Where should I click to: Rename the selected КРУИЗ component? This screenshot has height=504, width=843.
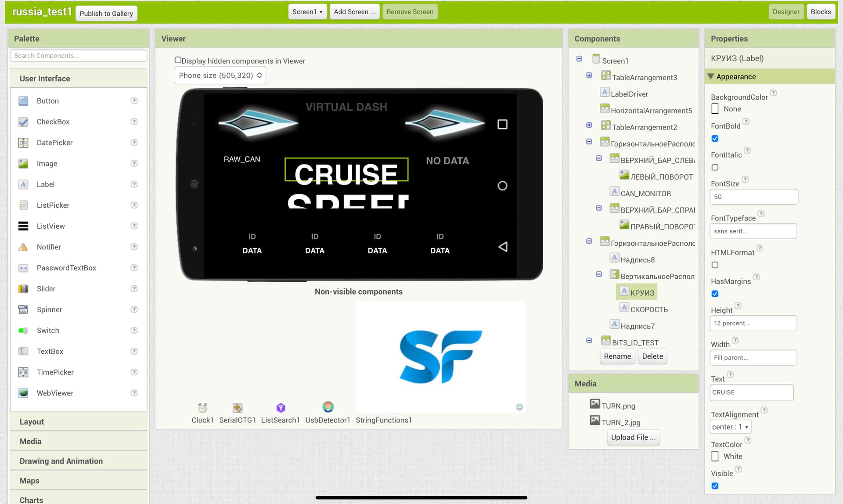tap(617, 356)
